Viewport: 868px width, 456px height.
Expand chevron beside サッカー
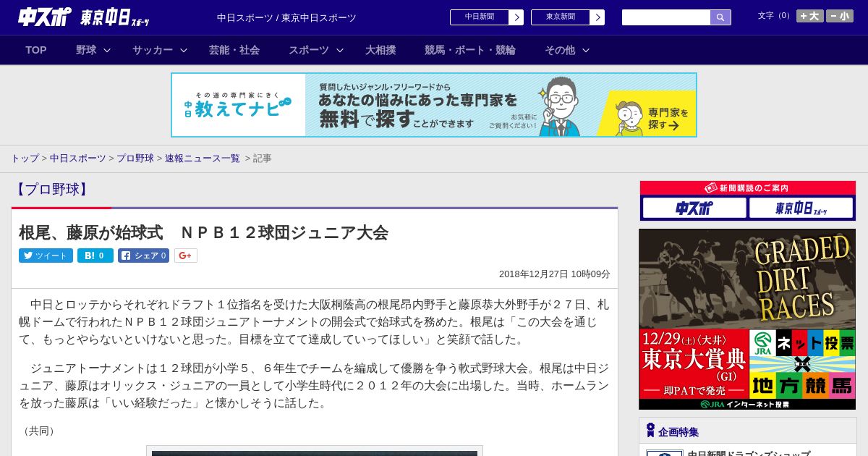click(184, 50)
